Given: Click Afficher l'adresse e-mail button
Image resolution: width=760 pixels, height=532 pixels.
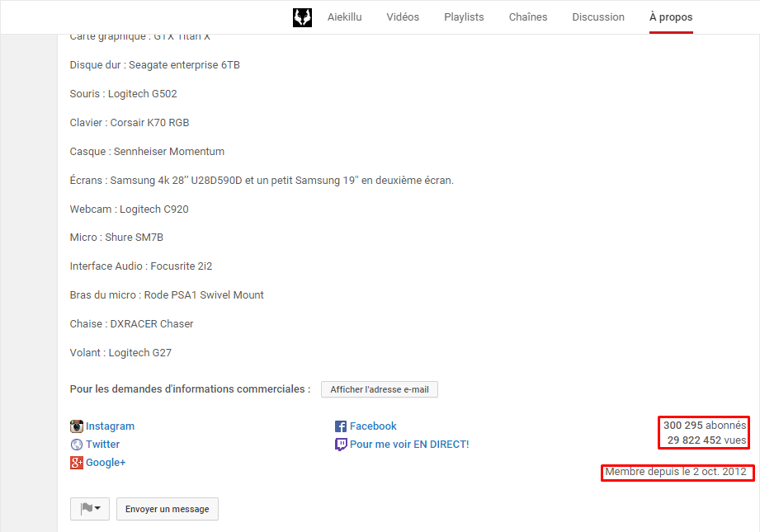Looking at the screenshot, I should tap(380, 389).
